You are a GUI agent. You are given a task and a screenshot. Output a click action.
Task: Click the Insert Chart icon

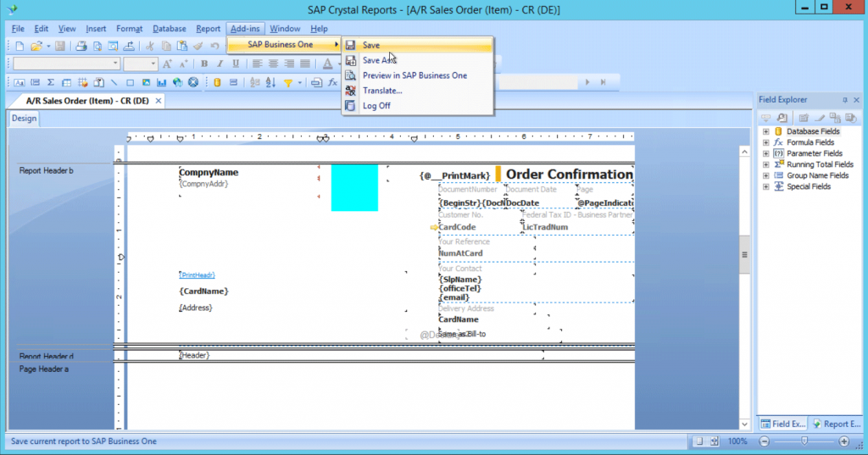click(162, 82)
